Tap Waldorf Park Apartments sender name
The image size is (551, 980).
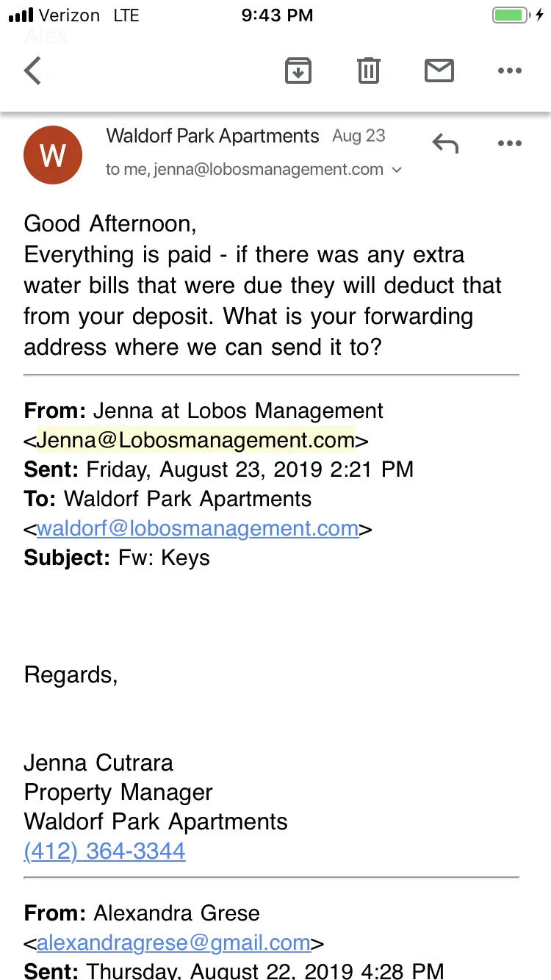pos(212,136)
